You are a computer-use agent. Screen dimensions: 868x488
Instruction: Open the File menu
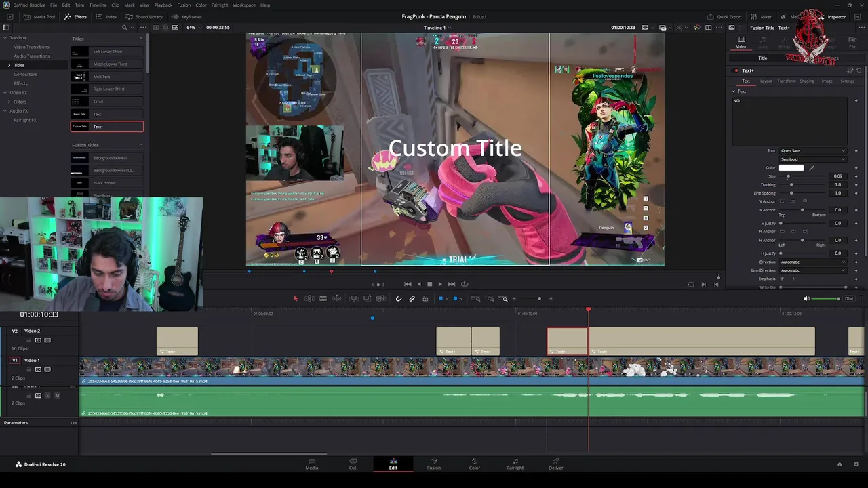pos(54,5)
